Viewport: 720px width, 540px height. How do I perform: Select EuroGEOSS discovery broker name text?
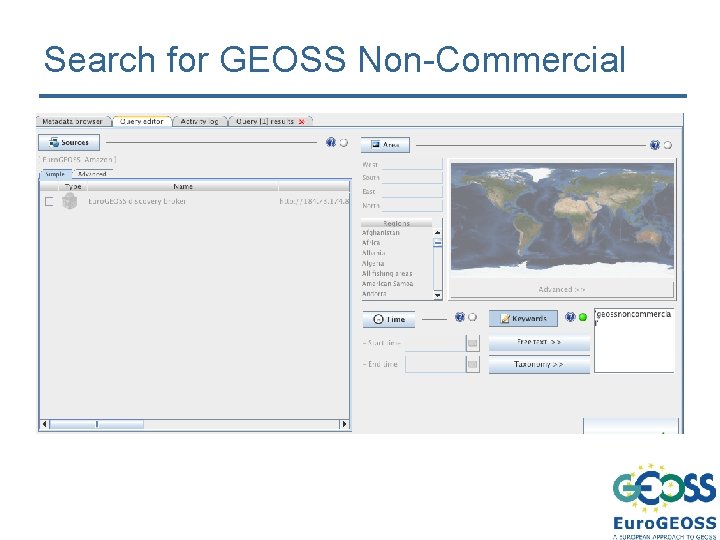[137, 201]
